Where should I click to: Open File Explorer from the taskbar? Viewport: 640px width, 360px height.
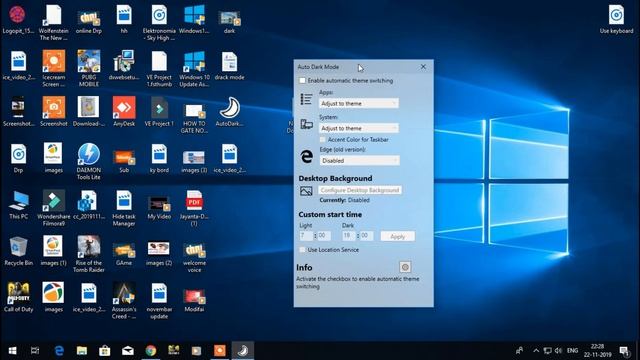click(x=82, y=351)
